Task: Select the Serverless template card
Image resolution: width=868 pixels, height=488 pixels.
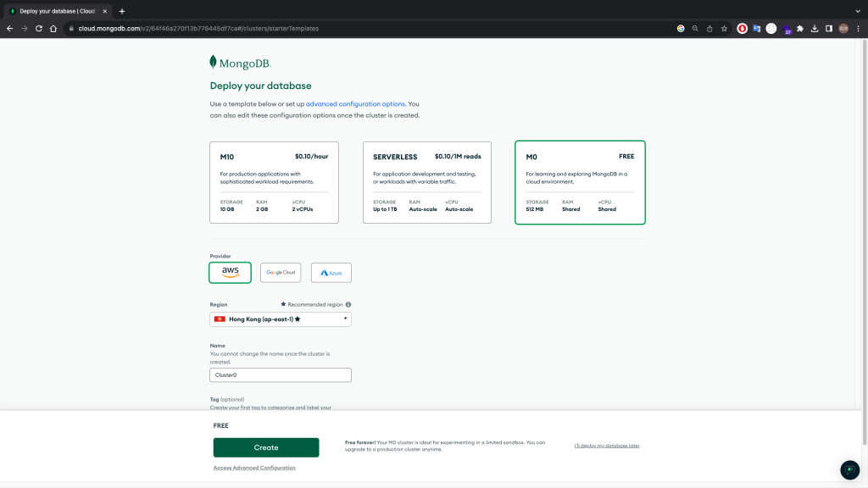Action: pos(427,183)
